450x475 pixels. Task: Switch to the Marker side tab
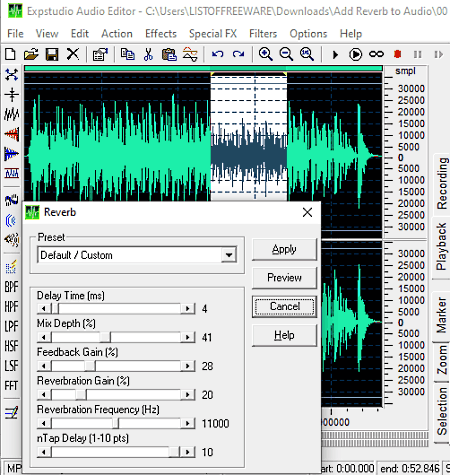pos(442,315)
